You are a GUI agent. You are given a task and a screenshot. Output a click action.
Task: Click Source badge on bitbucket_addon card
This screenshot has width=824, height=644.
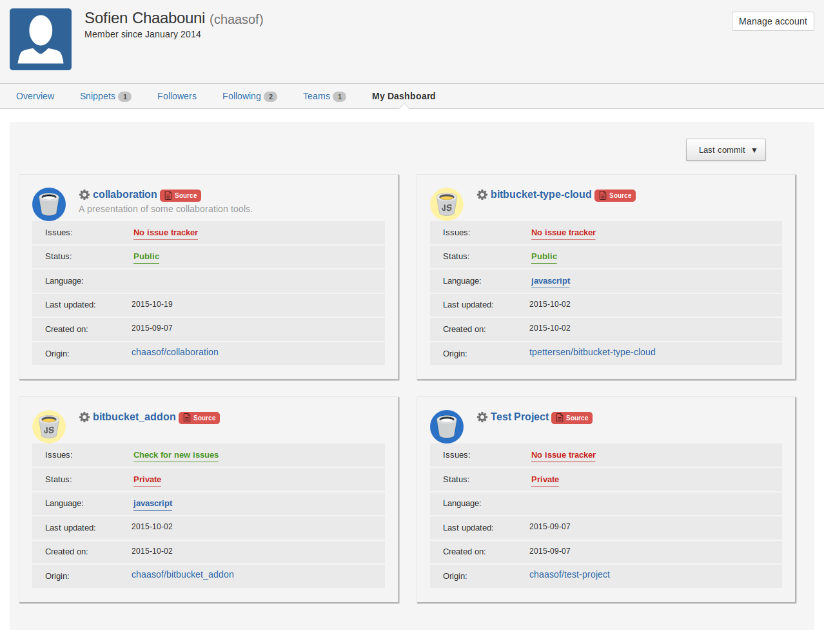click(199, 418)
